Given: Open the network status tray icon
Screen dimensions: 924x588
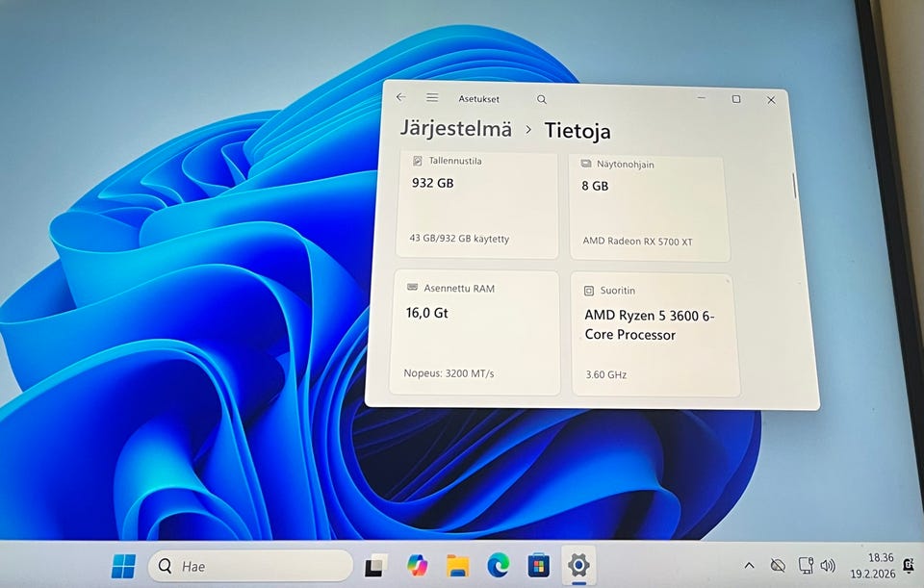Looking at the screenshot, I should [x=806, y=565].
